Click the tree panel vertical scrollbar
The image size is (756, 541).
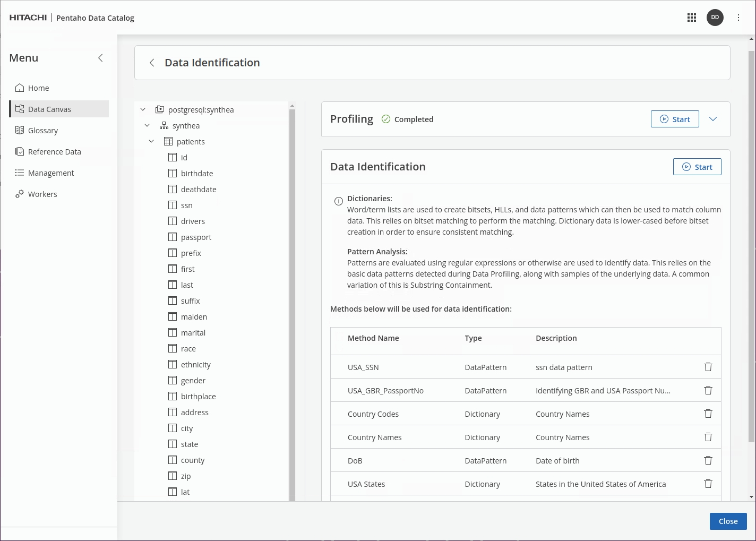(x=292, y=303)
